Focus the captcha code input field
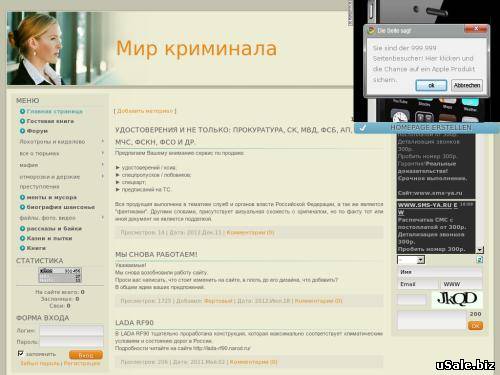 412,300
